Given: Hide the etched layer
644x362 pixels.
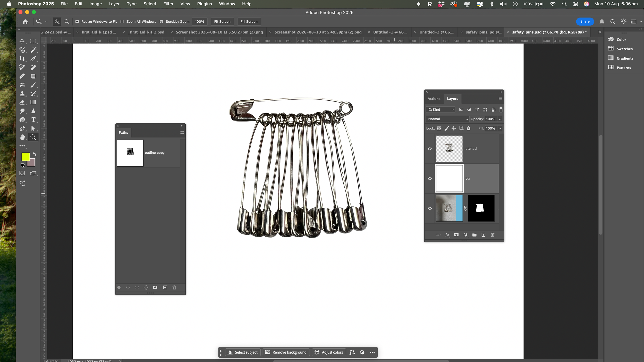Looking at the screenshot, I should [x=430, y=149].
